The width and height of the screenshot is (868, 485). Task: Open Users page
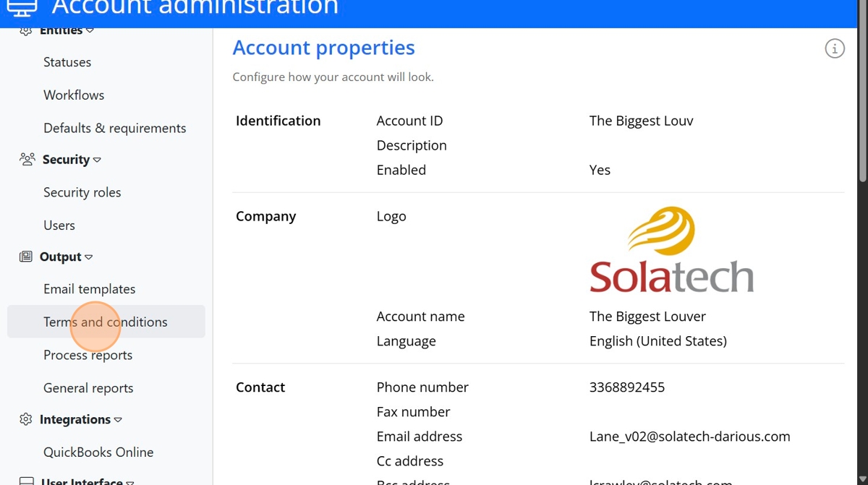click(x=59, y=225)
